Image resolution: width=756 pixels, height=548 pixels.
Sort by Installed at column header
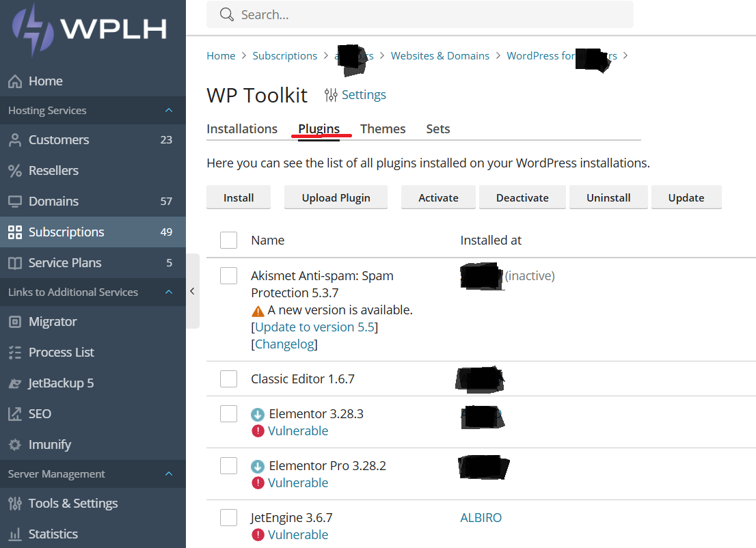[x=491, y=240]
